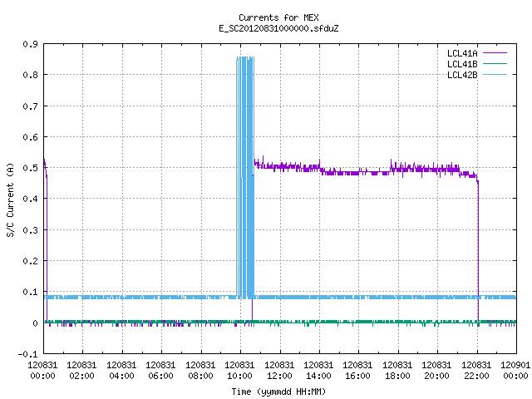Click the x-axis tick 120831 00:00
The image size is (532, 399).
coord(42,370)
